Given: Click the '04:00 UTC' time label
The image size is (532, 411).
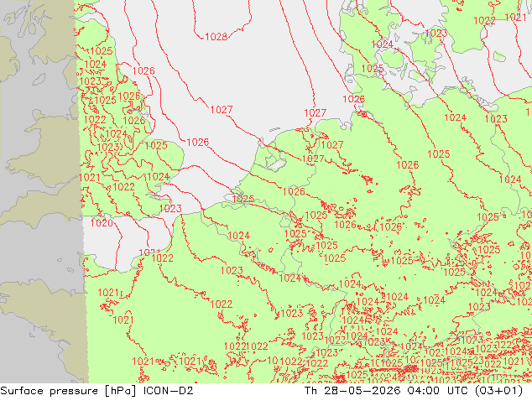Looking at the screenshot, I should [440, 391].
